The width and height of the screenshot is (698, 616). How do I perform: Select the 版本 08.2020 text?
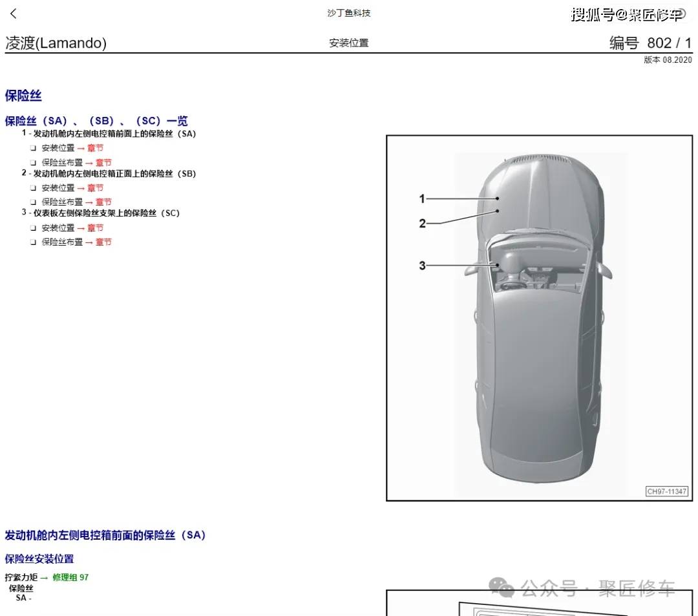[668, 59]
